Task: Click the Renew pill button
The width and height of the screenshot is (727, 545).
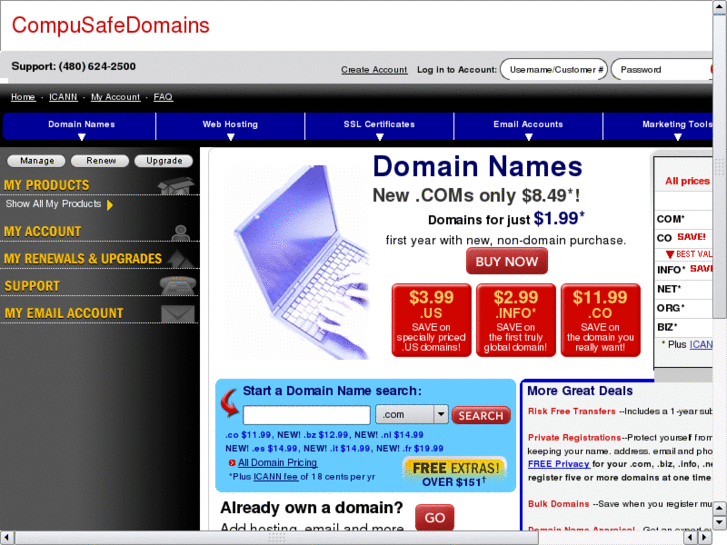Action: coord(100,161)
